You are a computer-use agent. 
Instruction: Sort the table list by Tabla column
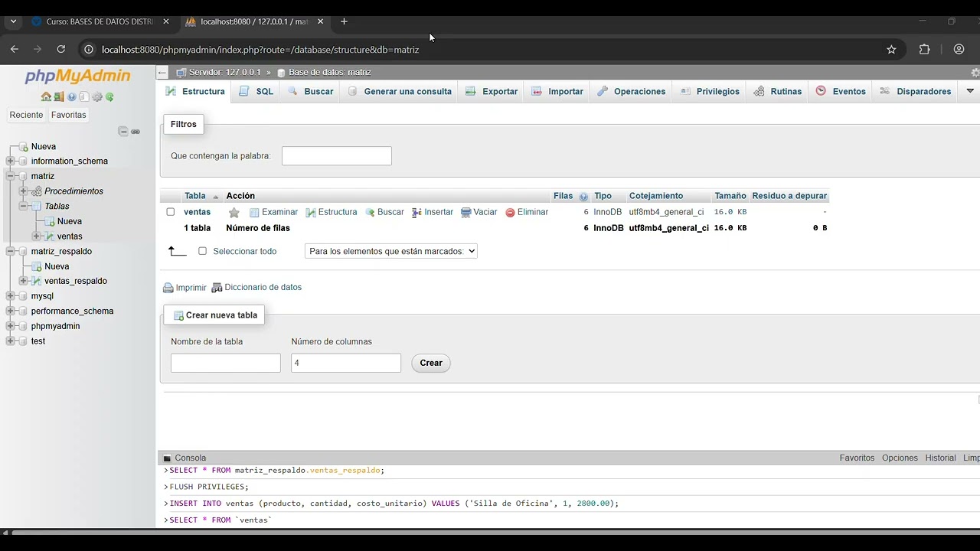(195, 196)
